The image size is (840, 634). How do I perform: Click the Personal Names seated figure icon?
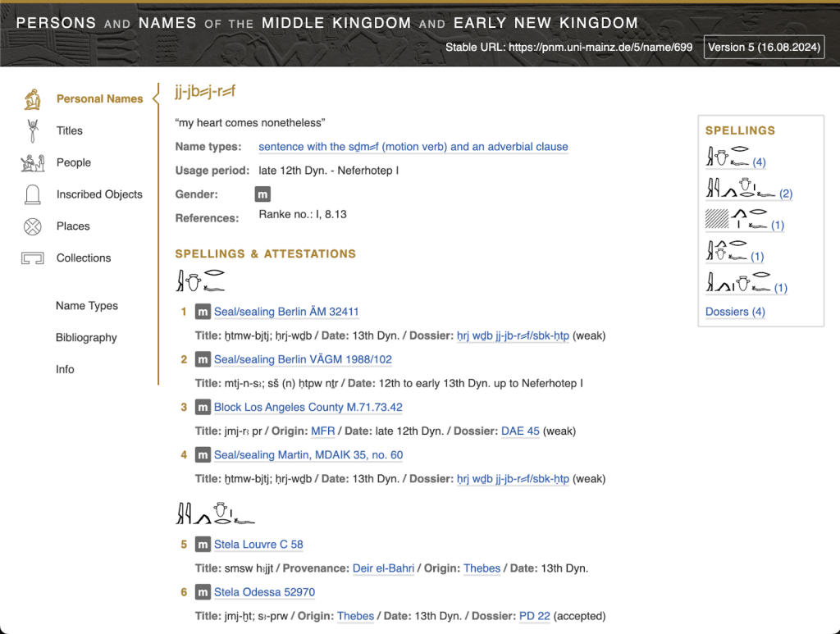coord(32,99)
